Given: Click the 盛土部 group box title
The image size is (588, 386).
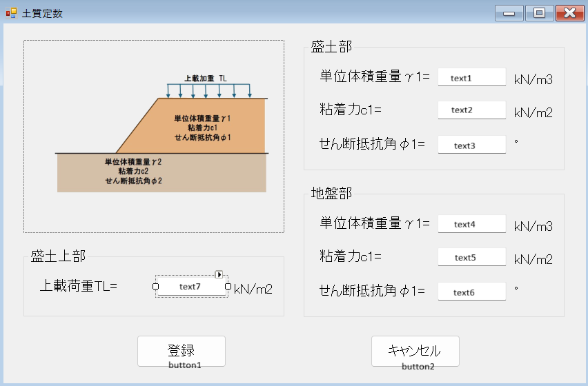Looking at the screenshot, I should [x=331, y=47].
